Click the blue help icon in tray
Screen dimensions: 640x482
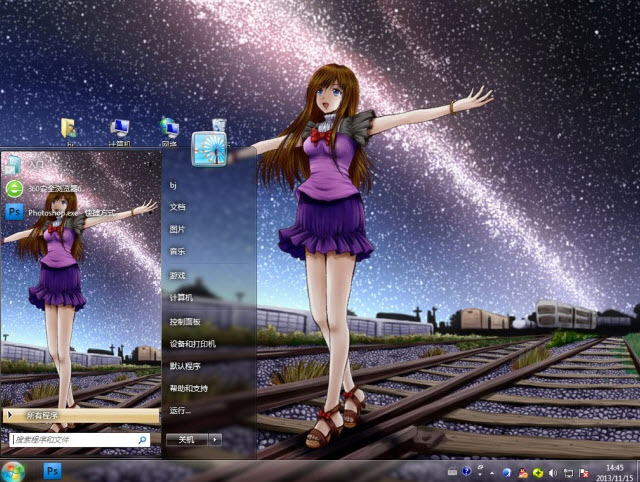466,471
